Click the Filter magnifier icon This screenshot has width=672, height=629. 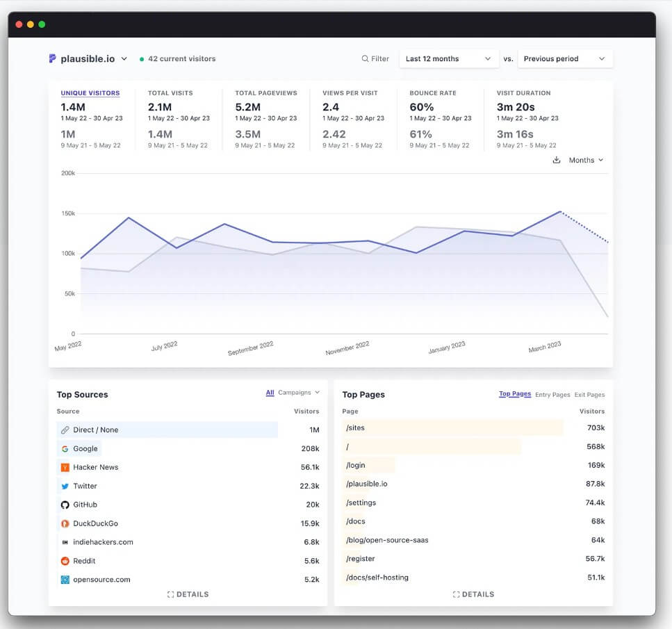click(365, 59)
